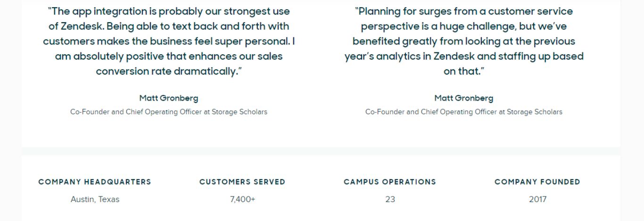
Task: Click the Company Headquarters heading
Action: click(x=95, y=182)
